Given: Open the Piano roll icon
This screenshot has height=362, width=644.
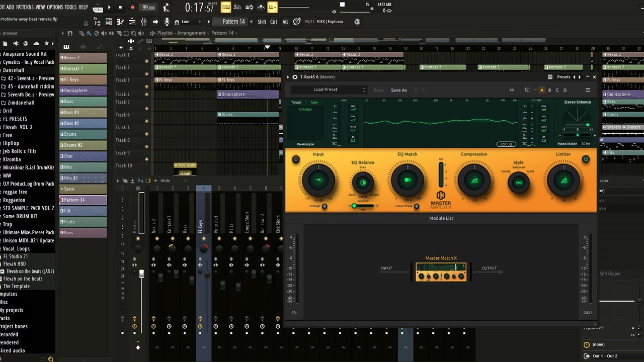Looking at the screenshot, I should coord(120,22).
